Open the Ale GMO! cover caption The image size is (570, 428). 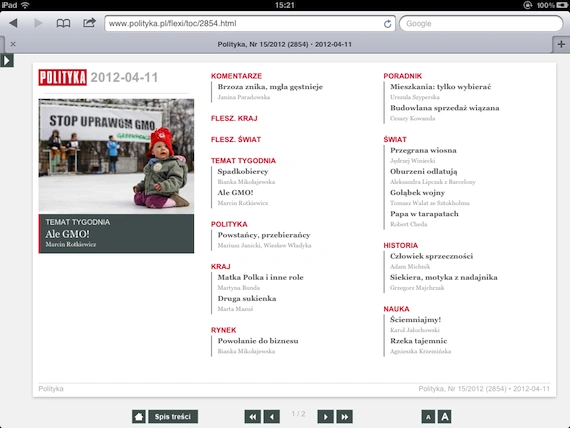[x=116, y=233]
